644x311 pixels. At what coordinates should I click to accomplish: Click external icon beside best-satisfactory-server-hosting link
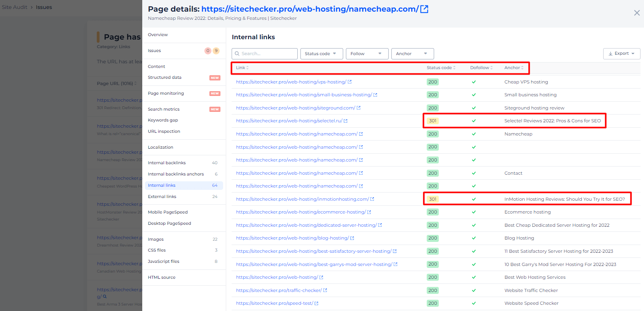[x=394, y=251]
